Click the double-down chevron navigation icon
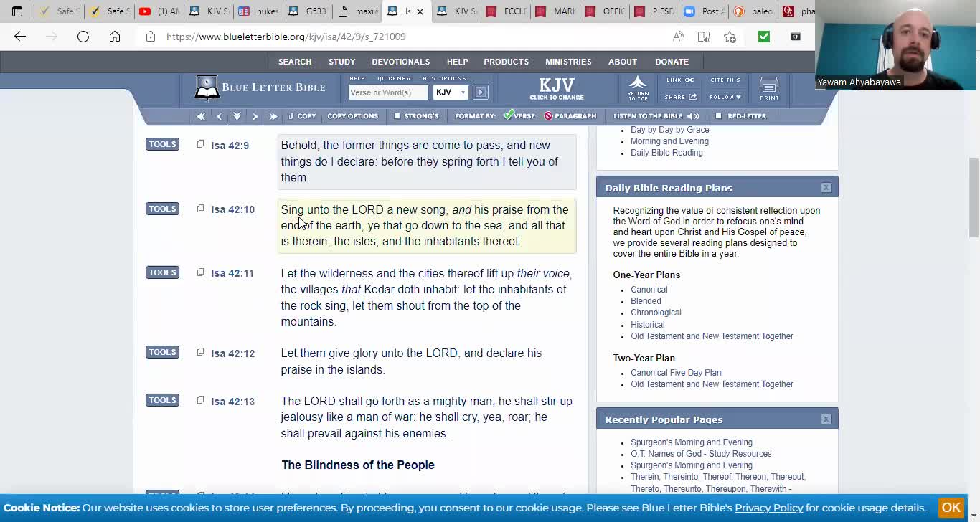Screen dimensions: 980x522 click(x=237, y=116)
